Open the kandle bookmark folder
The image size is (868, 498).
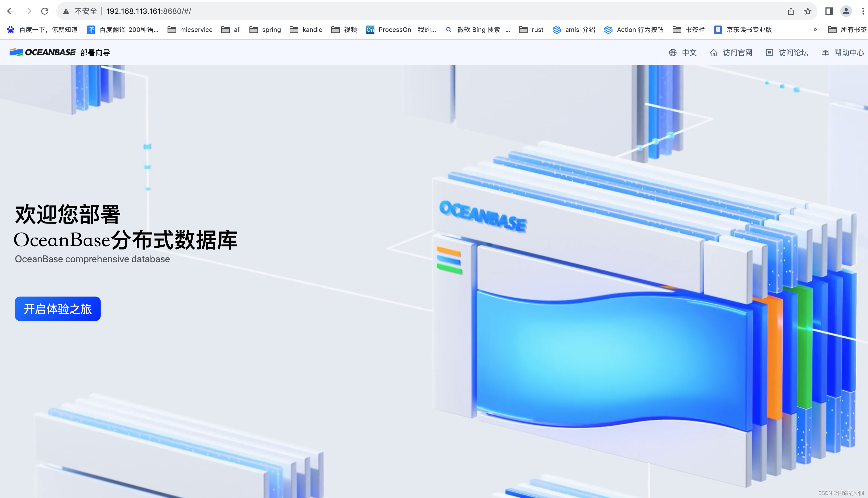pyautogui.click(x=306, y=30)
